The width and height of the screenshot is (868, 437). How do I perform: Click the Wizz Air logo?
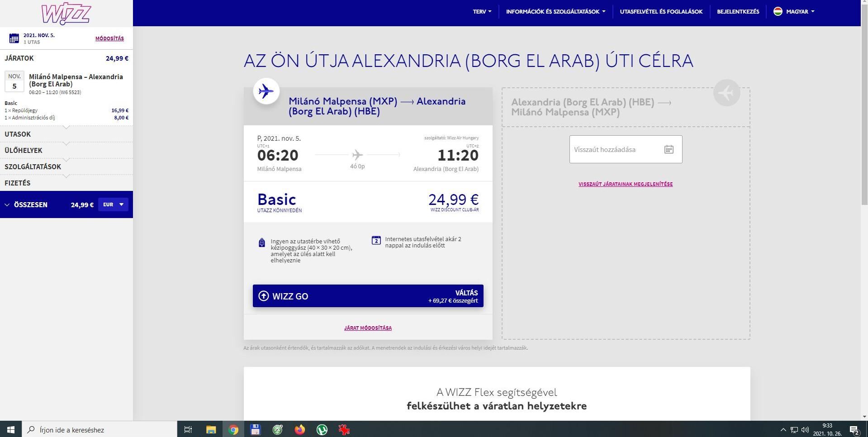point(66,14)
